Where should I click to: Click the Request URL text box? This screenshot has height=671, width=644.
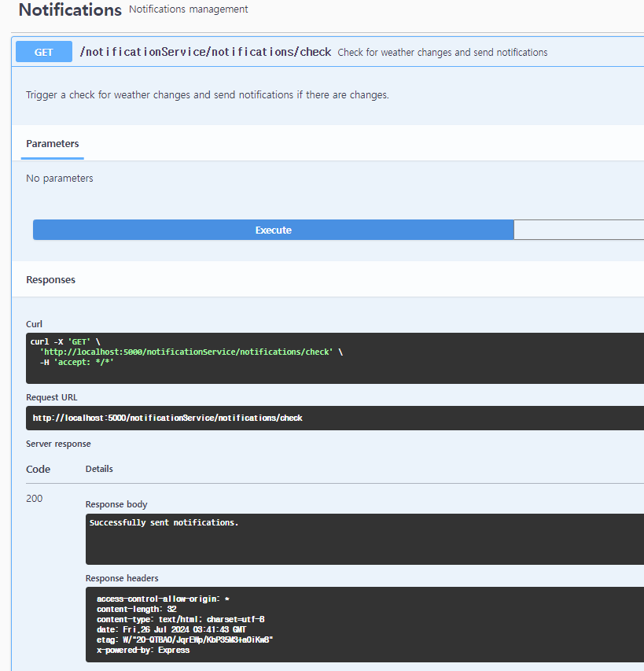pos(335,418)
